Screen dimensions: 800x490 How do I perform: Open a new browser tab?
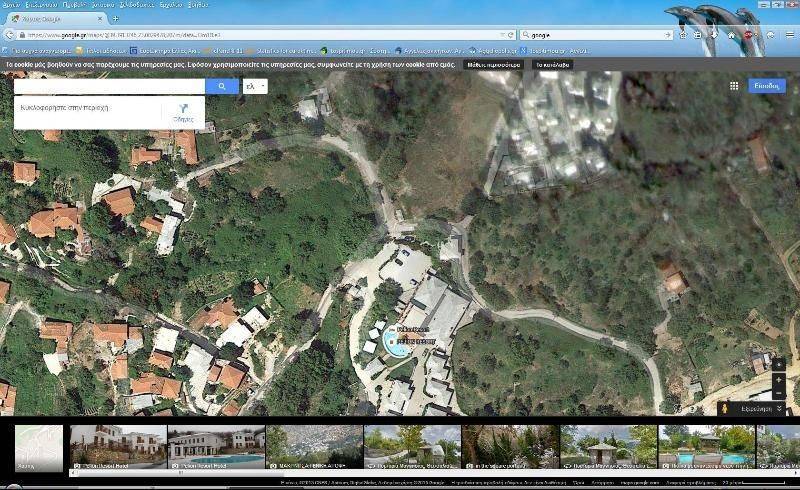tap(115, 18)
